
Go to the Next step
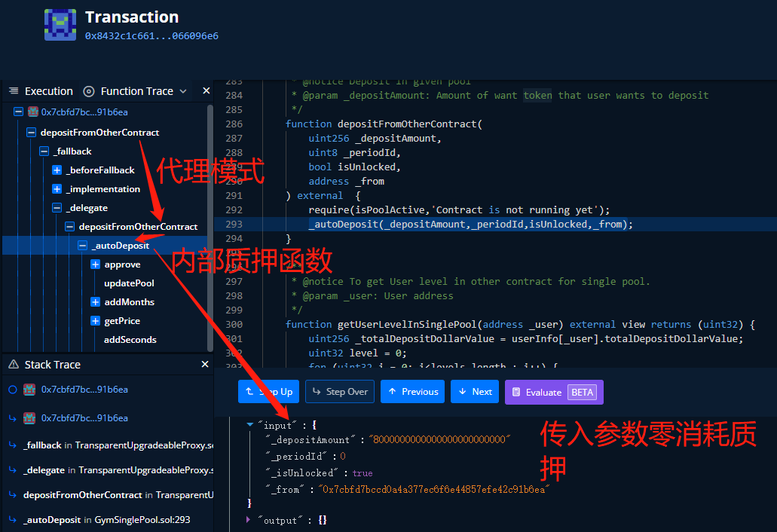(475, 391)
